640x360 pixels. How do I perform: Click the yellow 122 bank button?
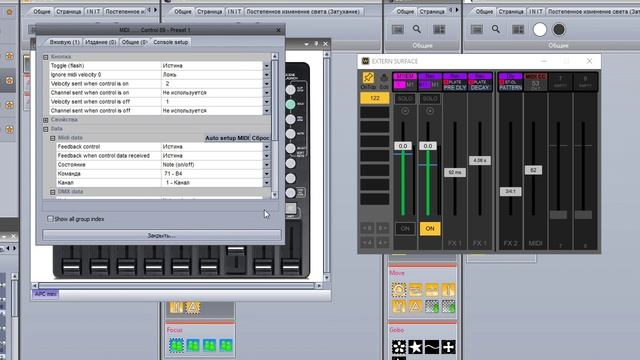pyautogui.click(x=374, y=98)
